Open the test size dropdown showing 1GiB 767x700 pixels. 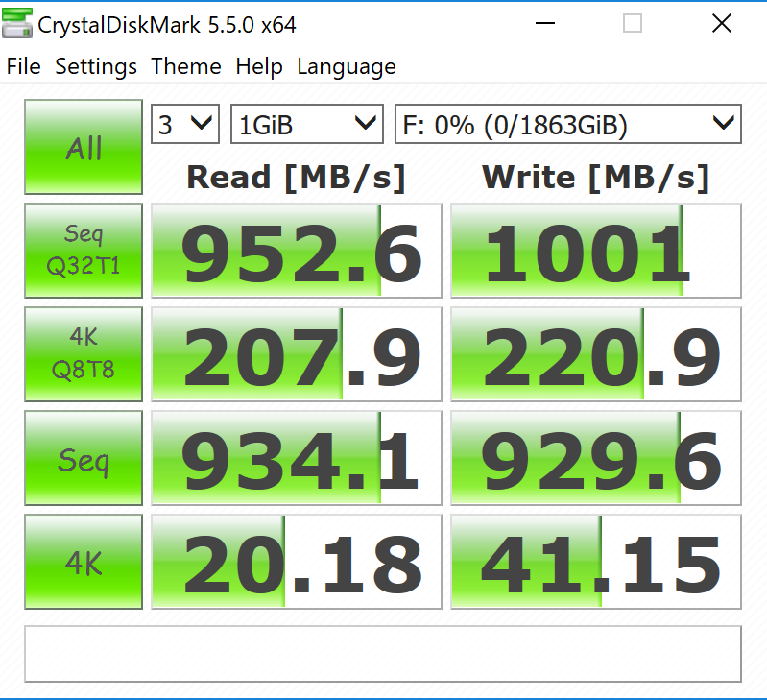tap(306, 124)
